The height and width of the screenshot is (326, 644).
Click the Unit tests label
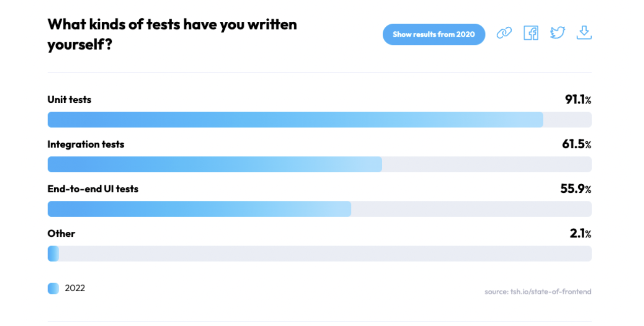pos(69,100)
